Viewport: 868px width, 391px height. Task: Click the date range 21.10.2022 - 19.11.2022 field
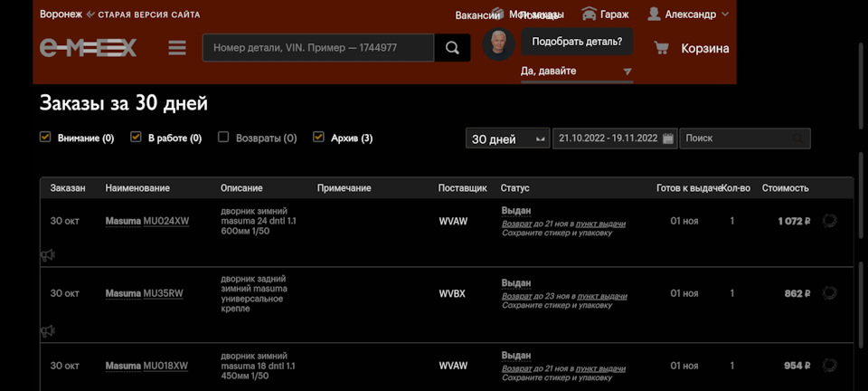615,138
